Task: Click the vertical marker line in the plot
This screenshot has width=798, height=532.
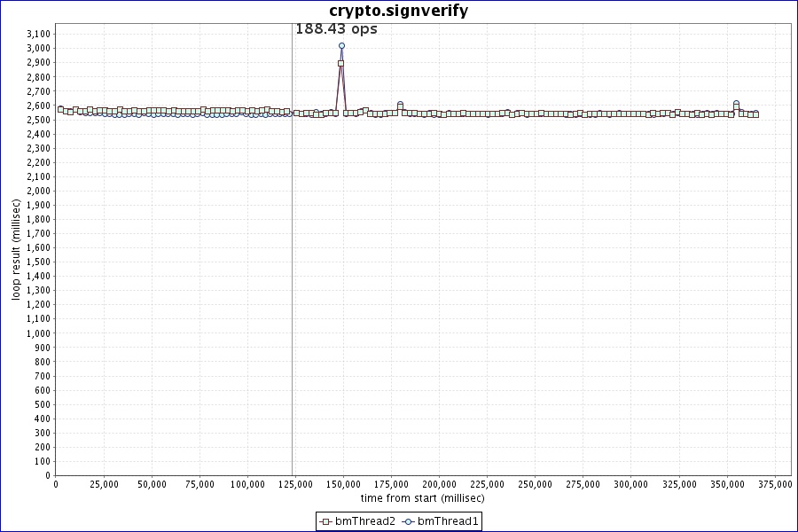Action: click(x=293, y=266)
